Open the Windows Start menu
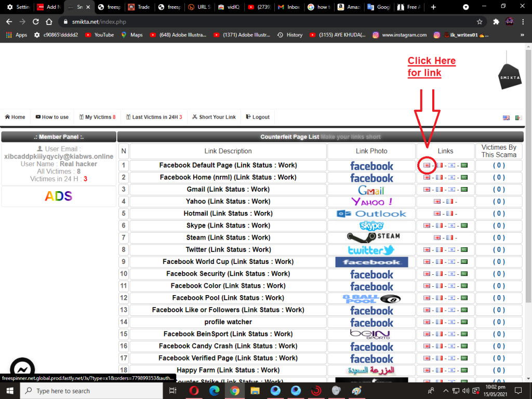Viewport: 532px width, 399px height. coord(10,391)
